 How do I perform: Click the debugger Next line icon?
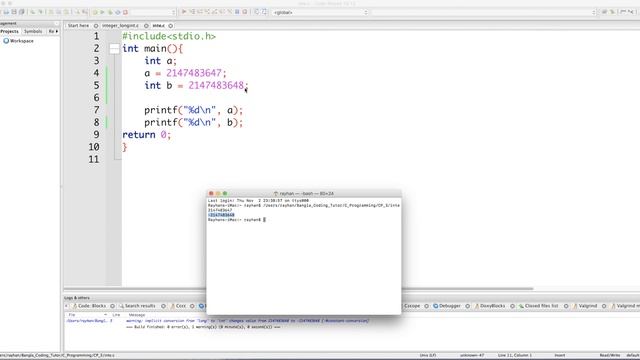click(200, 12)
